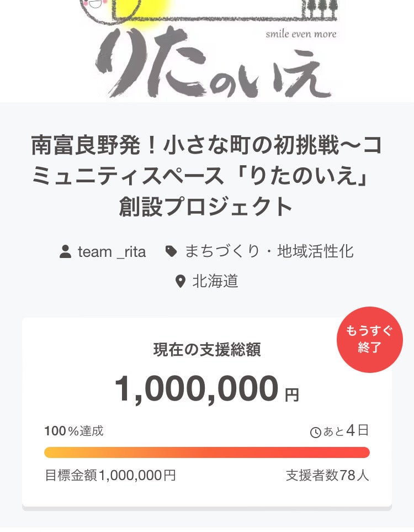Tap the りたのいえ logo banner image
Screen dimensions: 414x532
[x=215, y=61]
